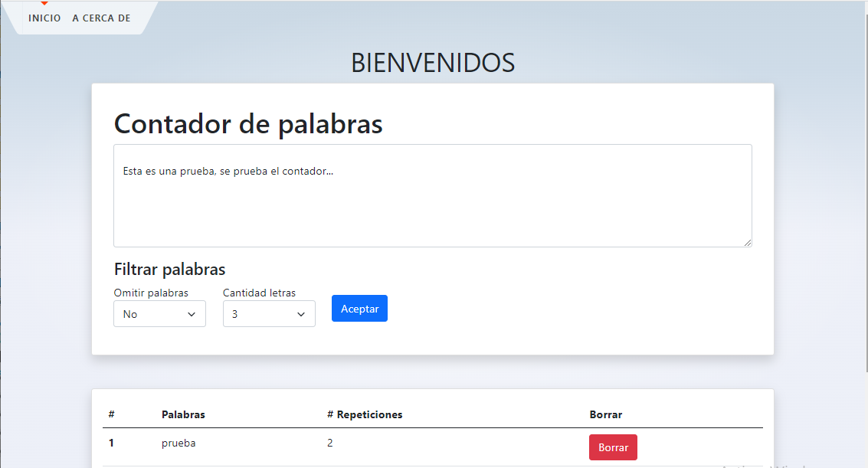Click inside the word counter text area
Viewport: 868px width, 468px height.
click(432, 207)
